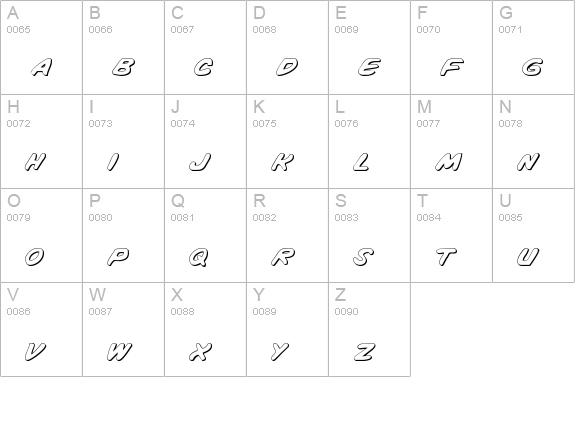Click the shadowed letter K glyph
575x421 pixels.
point(282,162)
